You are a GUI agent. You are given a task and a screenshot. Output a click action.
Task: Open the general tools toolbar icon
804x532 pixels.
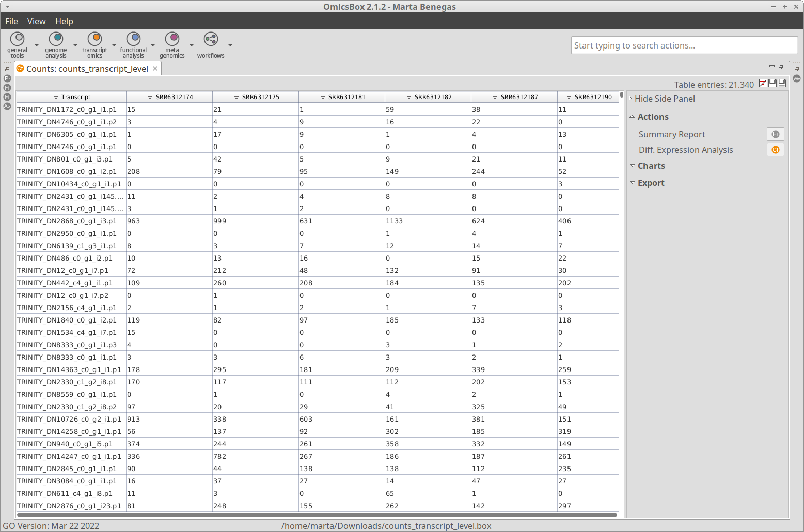click(x=17, y=40)
